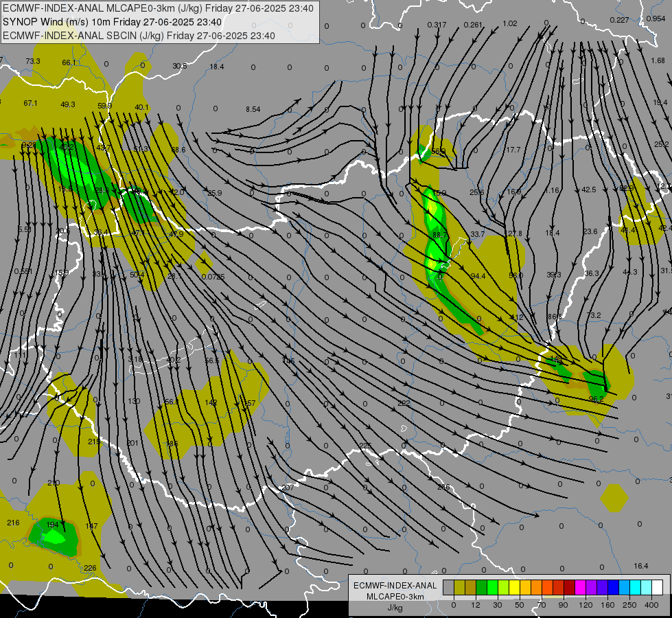
Task: Click the 'MLCAPE0-3km' legend label
Action: [x=395, y=597]
